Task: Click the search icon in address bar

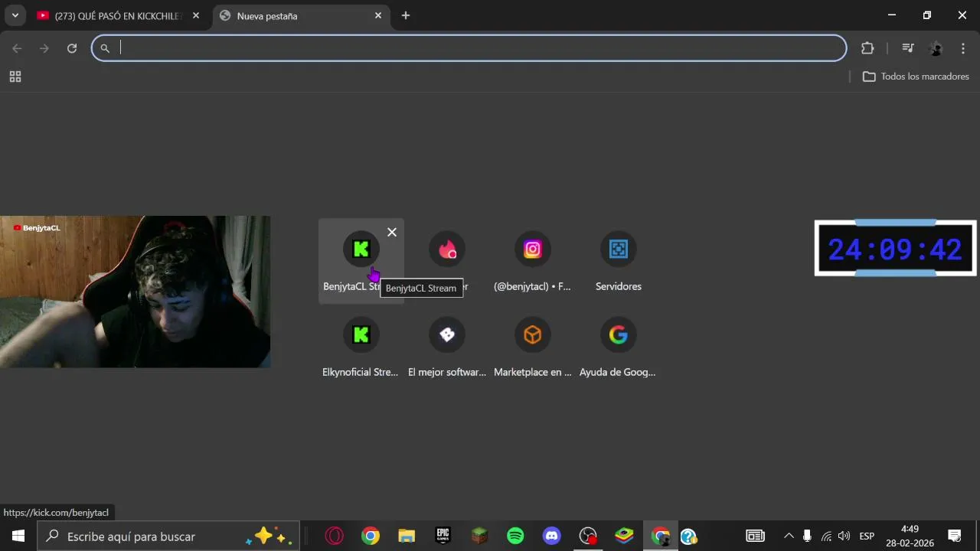Action: pos(105,48)
